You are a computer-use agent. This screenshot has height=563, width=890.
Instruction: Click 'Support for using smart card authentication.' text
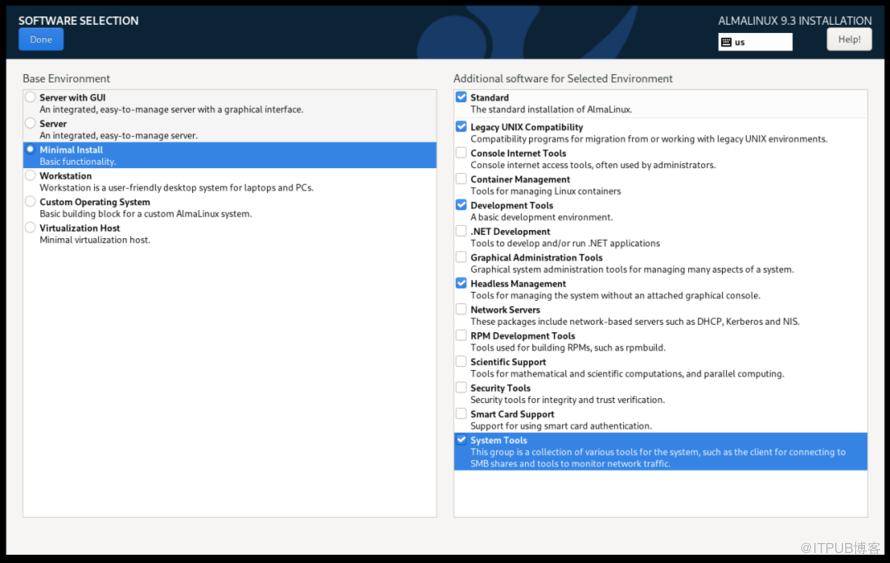pyautogui.click(x=561, y=426)
